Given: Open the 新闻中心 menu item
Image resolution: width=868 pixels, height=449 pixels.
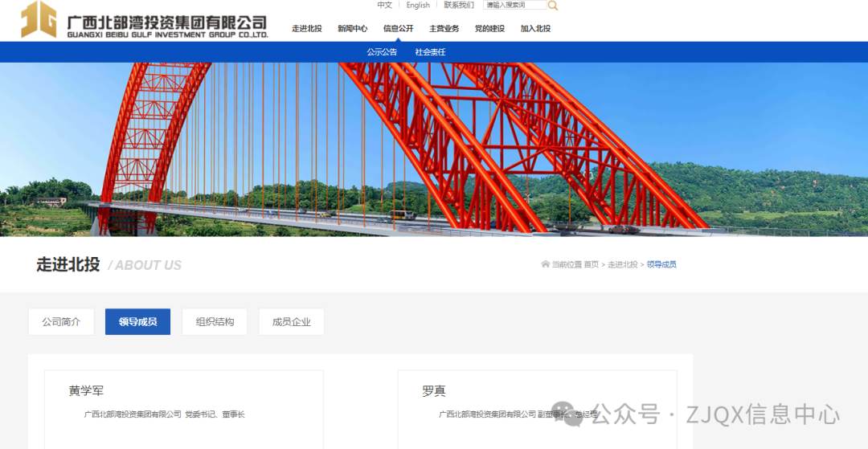Looking at the screenshot, I should 352,29.
